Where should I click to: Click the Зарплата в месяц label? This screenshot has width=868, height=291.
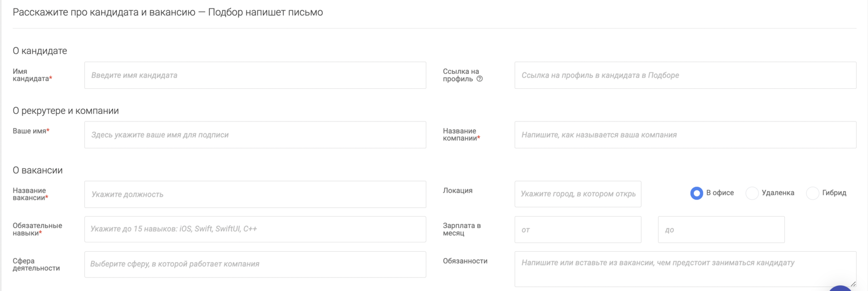click(x=461, y=229)
